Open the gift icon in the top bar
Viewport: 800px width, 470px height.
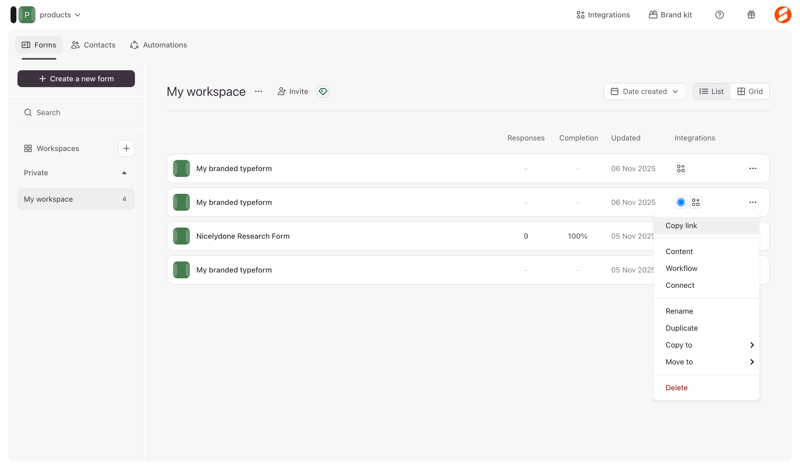click(751, 15)
